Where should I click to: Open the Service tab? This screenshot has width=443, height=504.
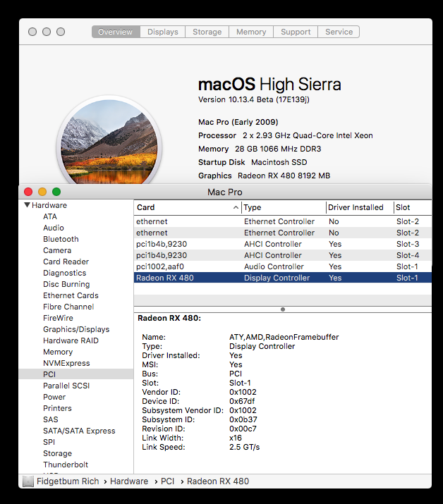339,32
